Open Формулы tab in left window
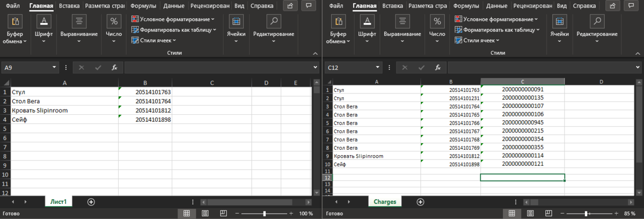 143,6
